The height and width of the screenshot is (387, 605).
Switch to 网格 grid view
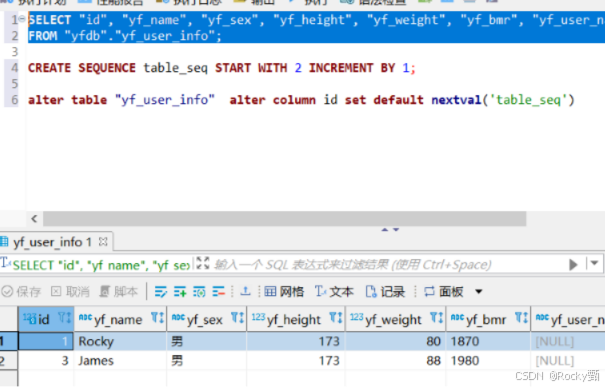284,292
